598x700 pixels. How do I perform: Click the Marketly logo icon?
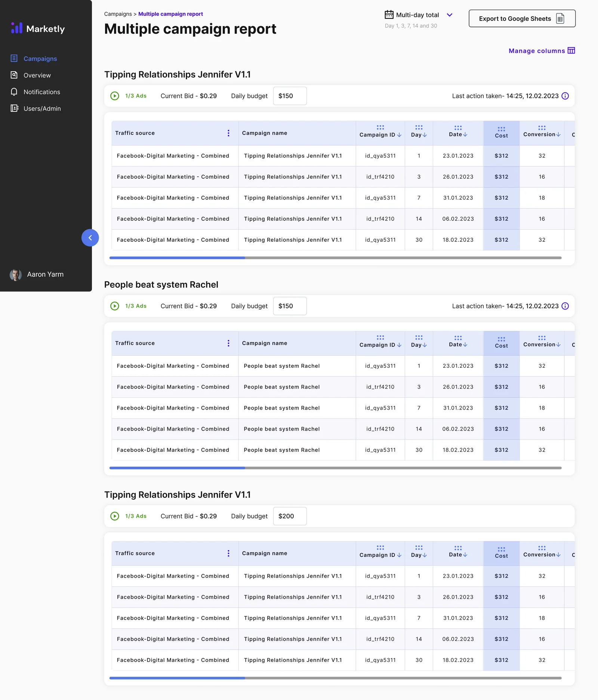click(16, 28)
